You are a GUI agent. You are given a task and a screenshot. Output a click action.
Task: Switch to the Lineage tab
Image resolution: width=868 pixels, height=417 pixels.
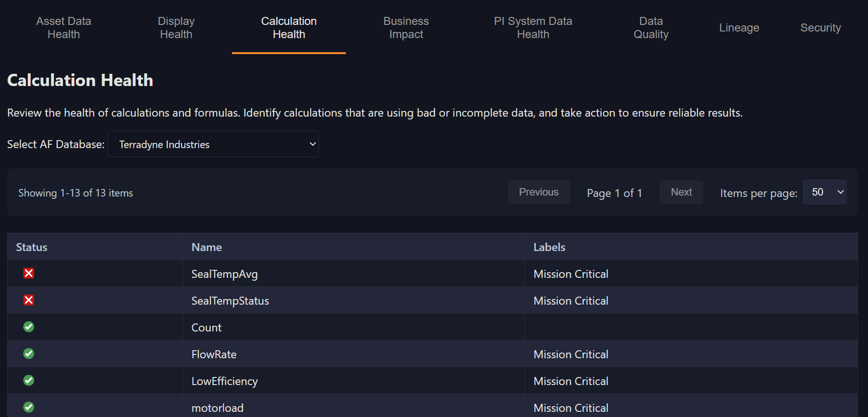(739, 28)
